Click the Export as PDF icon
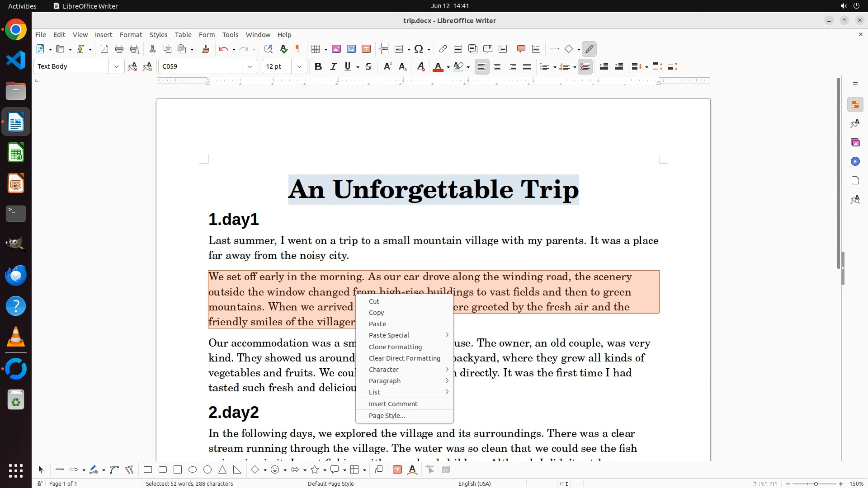 pos(104,49)
